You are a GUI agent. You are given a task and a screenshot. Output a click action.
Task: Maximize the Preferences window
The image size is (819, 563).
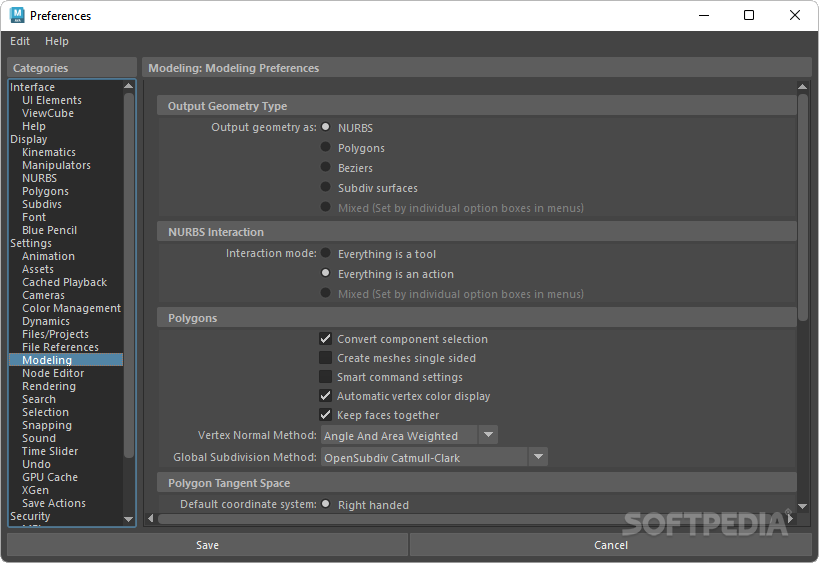pyautogui.click(x=748, y=15)
